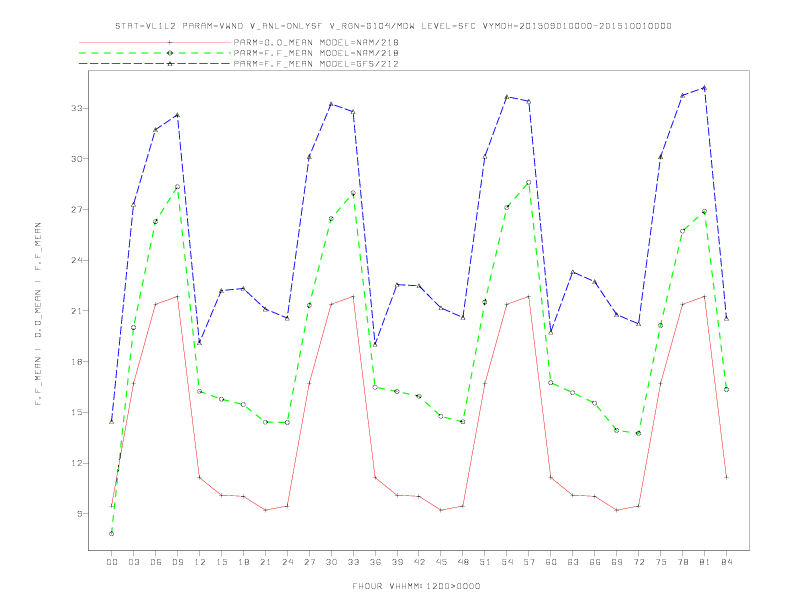Click x-axis forecast hour label 42
The width and height of the screenshot is (792, 612).
[419, 562]
